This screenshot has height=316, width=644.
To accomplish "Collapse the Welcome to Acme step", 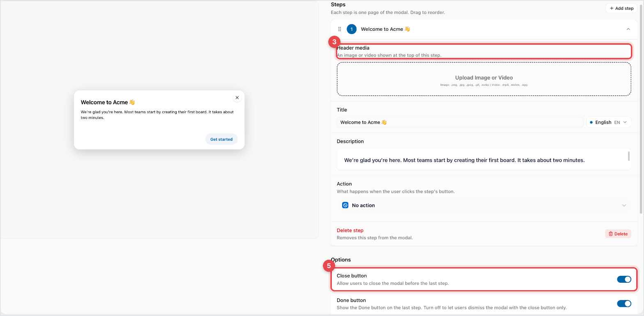I will click(x=628, y=29).
